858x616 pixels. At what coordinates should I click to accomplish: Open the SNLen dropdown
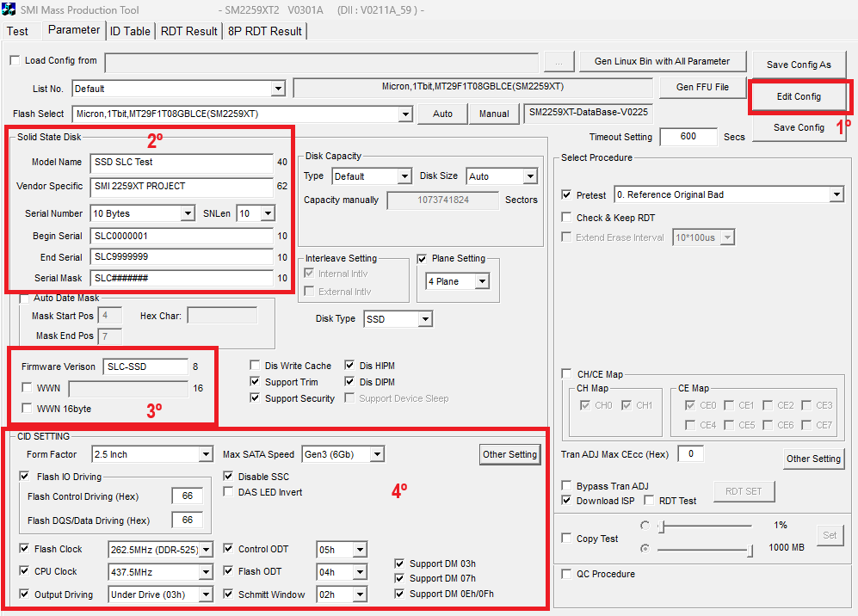268,213
